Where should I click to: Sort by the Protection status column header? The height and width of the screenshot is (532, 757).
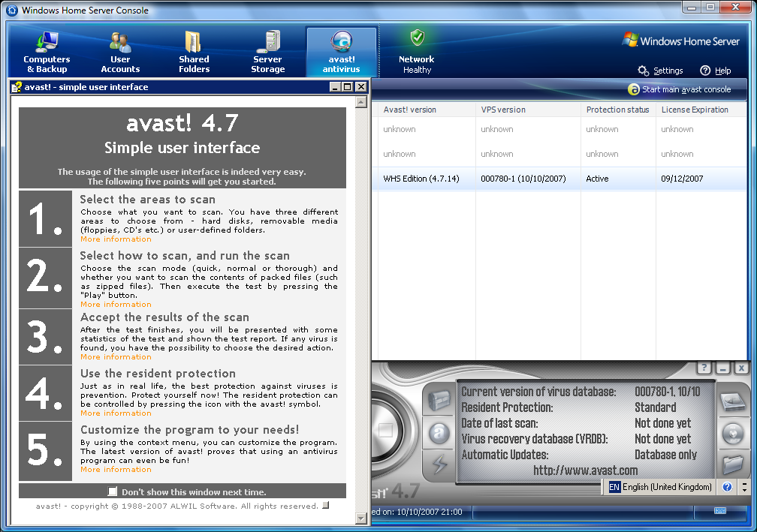(618, 110)
